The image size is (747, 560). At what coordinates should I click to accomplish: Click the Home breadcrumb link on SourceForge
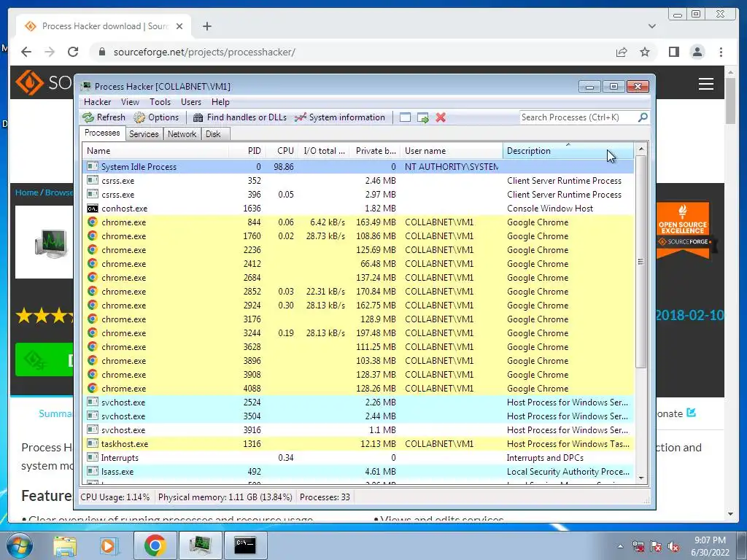27,192
